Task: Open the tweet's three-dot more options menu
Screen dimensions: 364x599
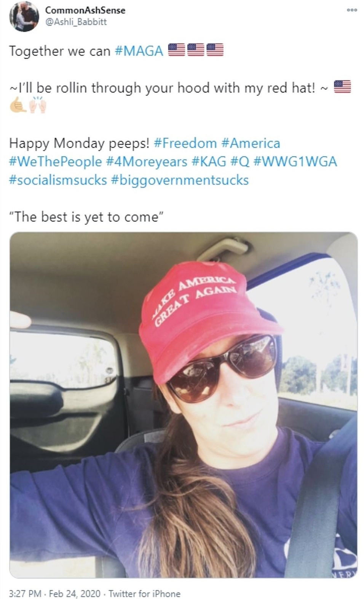Action: [x=352, y=10]
